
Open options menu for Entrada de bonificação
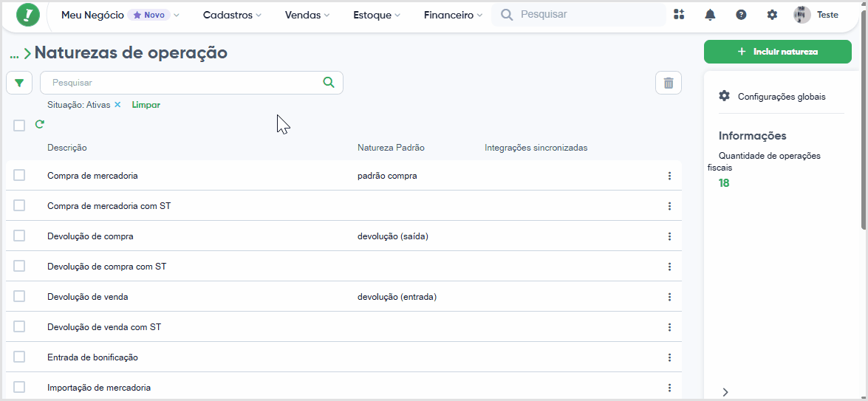tap(669, 357)
